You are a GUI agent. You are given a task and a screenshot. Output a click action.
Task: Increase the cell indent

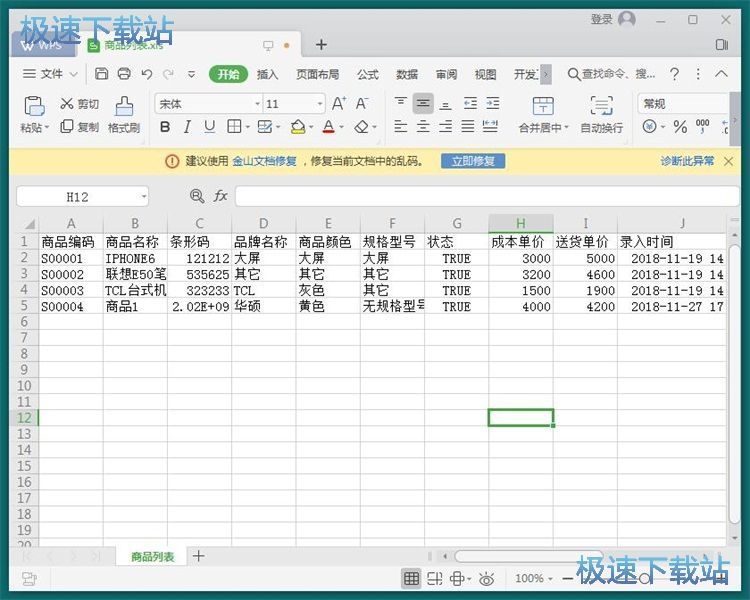[493, 103]
